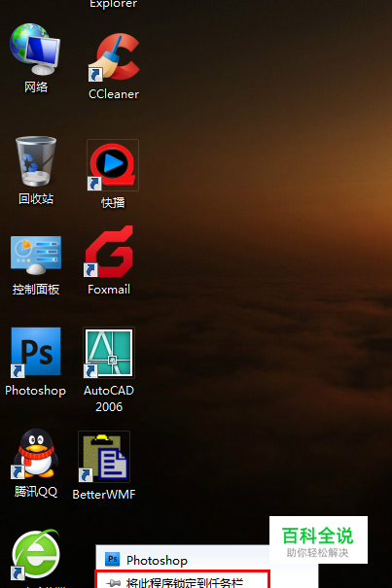Click the Photoshop label under the Ps icon
The image size is (392, 588).
click(x=36, y=391)
